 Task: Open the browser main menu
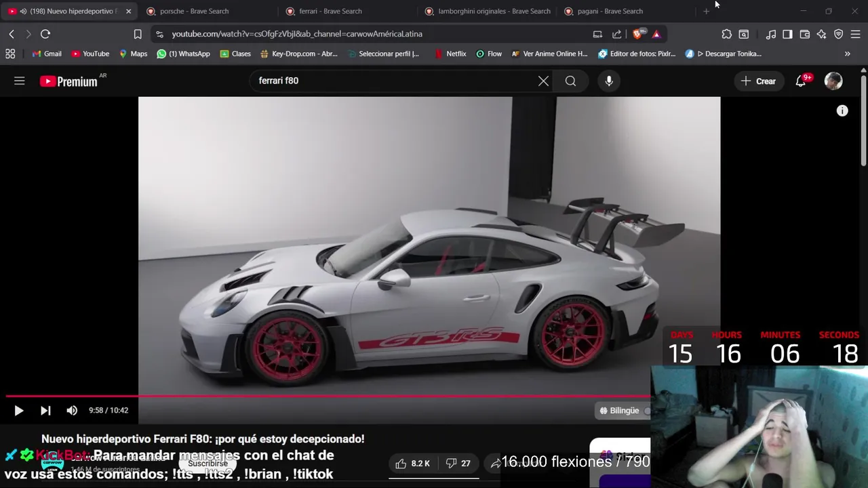[x=855, y=34]
